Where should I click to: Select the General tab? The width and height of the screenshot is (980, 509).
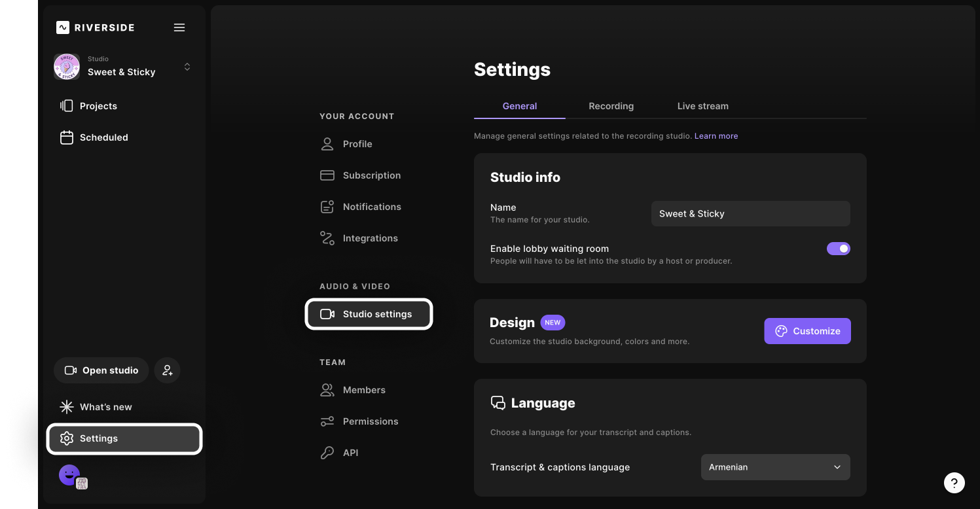point(520,106)
